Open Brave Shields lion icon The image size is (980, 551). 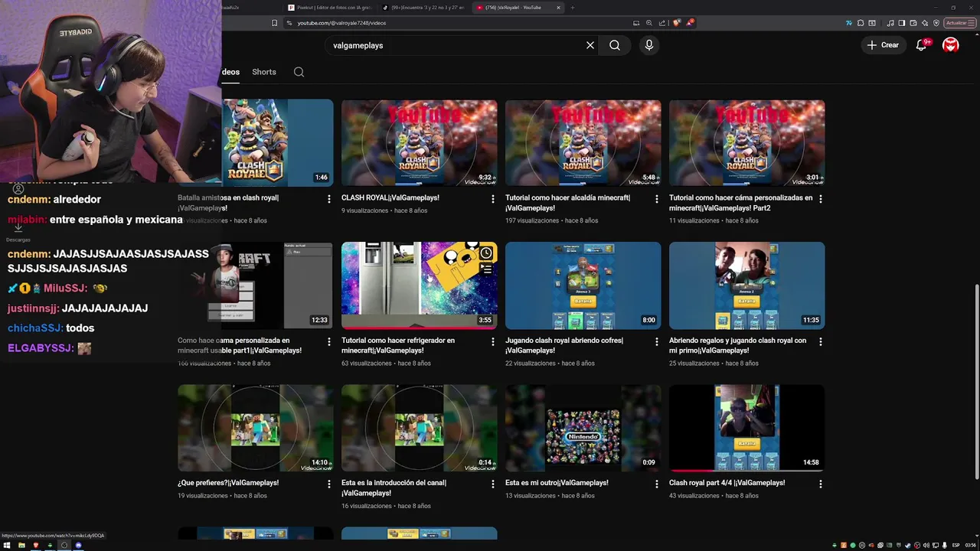click(x=676, y=23)
